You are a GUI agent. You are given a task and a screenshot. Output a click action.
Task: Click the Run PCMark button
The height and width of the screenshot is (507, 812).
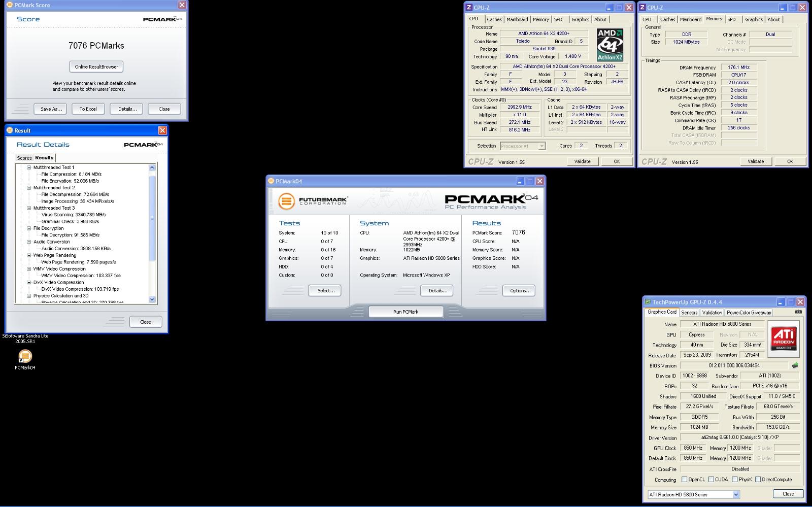tap(405, 312)
